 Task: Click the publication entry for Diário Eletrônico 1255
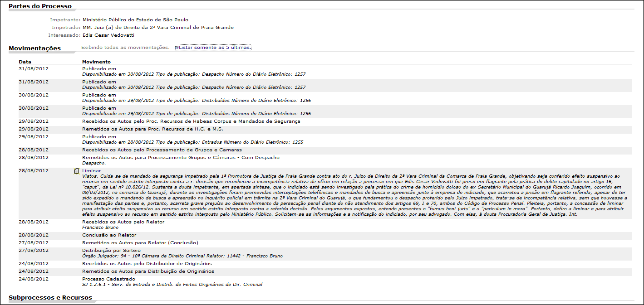click(x=192, y=142)
